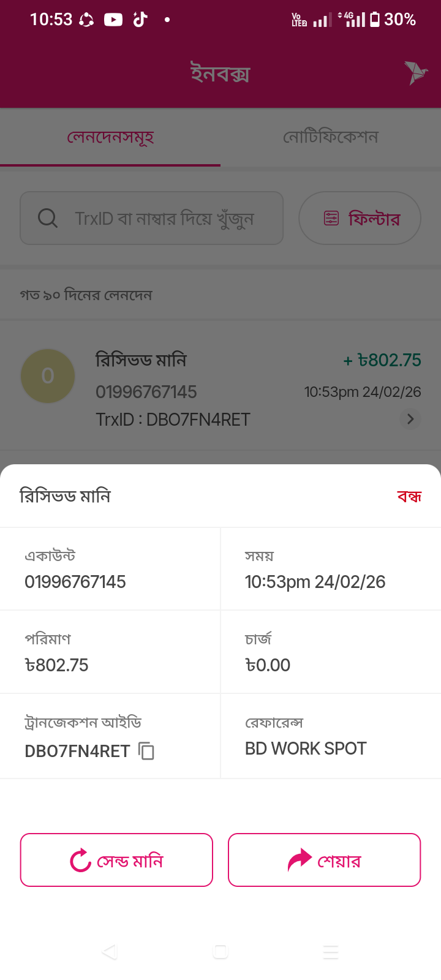Viewport: 441px width, 980px height.
Task: Tap the YouTube status bar icon
Action: [113, 20]
